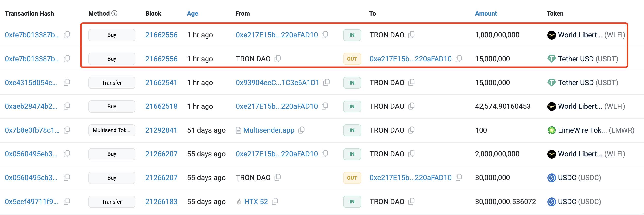Copy 0xe217E15b sender in 42,574.90160453 row
Screen dimensions: 644x215
click(325, 106)
